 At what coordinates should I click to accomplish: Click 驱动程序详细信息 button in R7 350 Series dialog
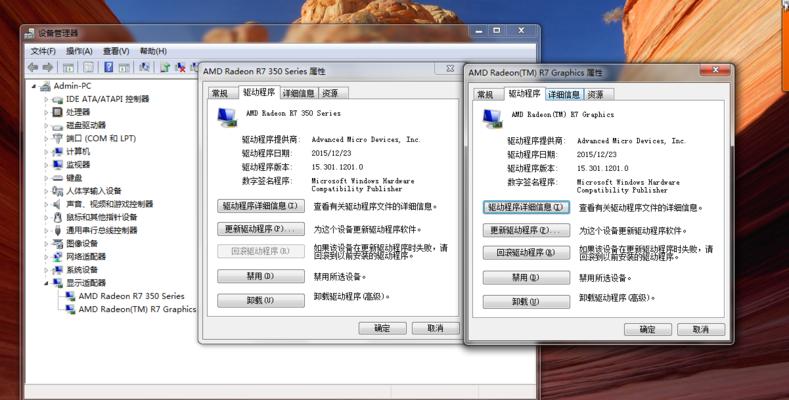tap(261, 206)
